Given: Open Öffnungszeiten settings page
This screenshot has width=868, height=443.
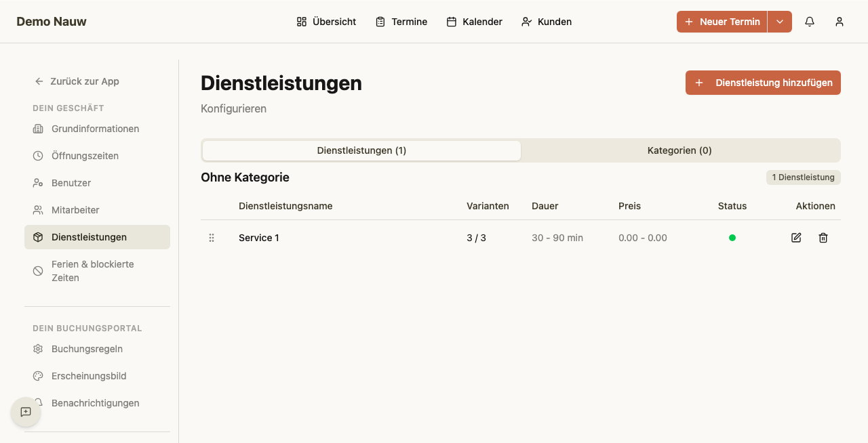Looking at the screenshot, I should tap(97, 156).
